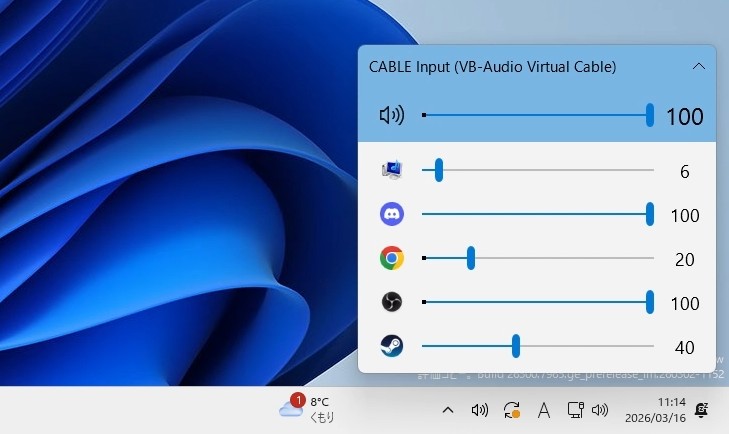Toggle notifications with the do-not-disturb bell icon
The width and height of the screenshot is (729, 434).
point(702,410)
